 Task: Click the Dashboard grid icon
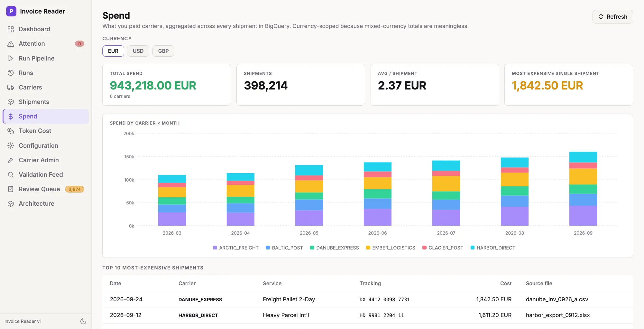click(x=11, y=29)
